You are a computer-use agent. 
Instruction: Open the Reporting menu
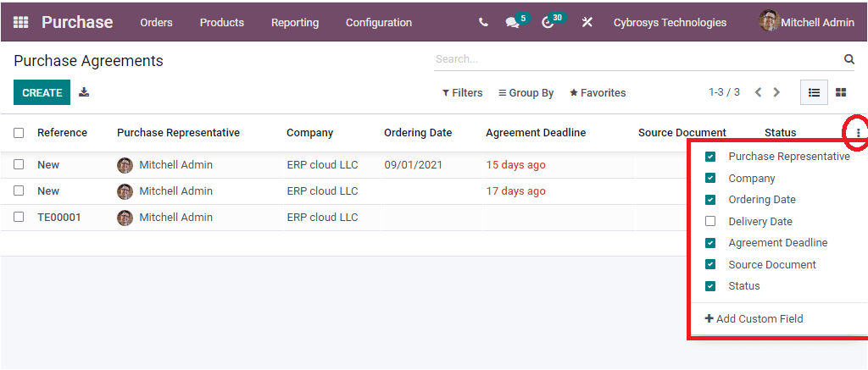295,23
